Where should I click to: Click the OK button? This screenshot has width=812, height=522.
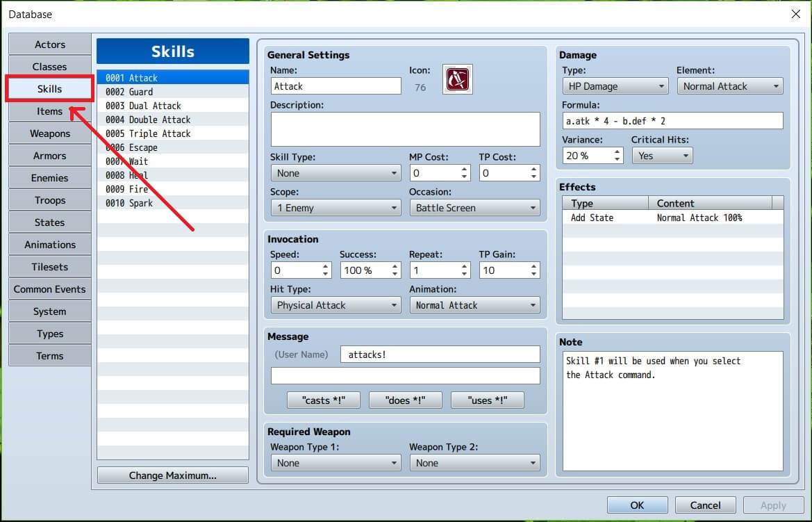click(x=637, y=505)
